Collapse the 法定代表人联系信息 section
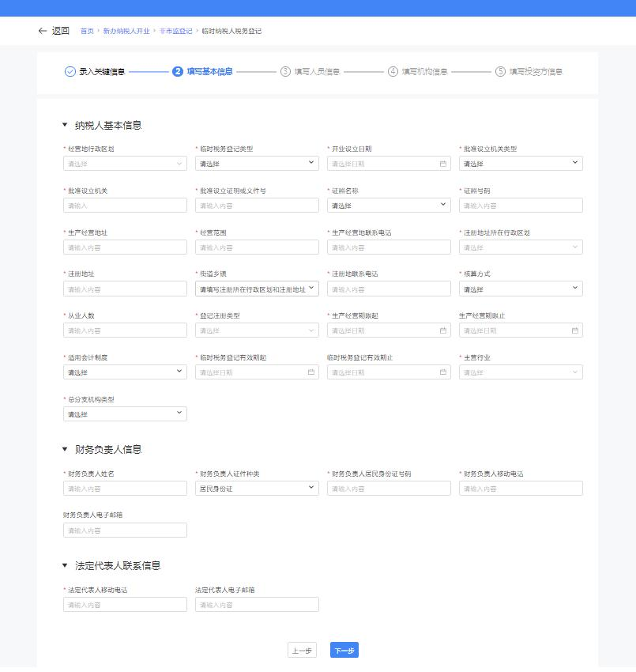The height and width of the screenshot is (672, 636). [x=65, y=565]
